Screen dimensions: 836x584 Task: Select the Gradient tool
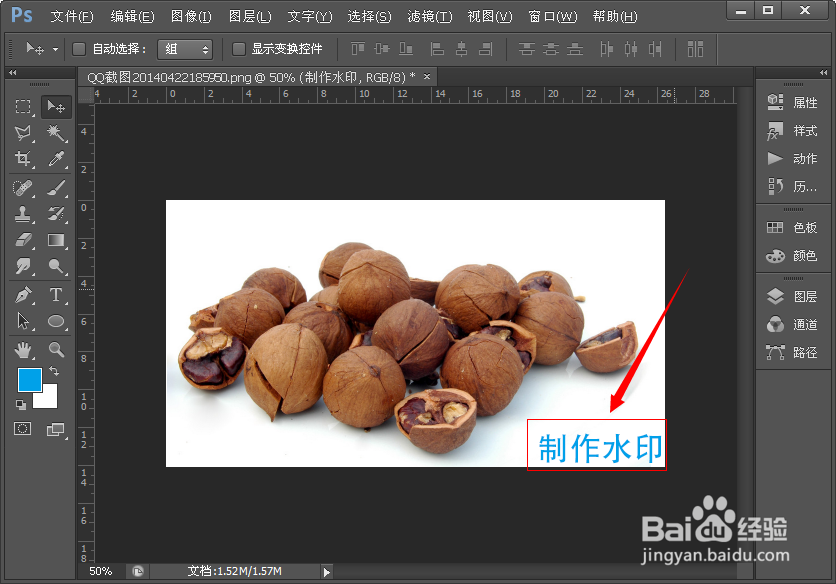coord(57,240)
